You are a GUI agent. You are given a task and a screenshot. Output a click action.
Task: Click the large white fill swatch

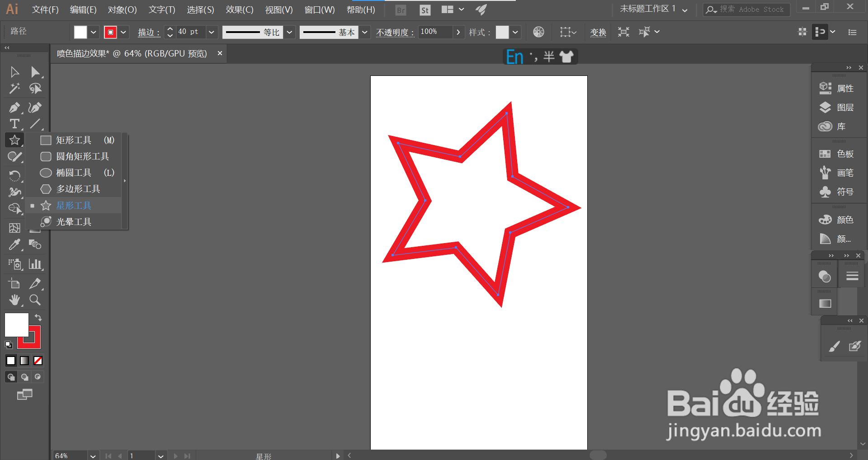[17, 325]
